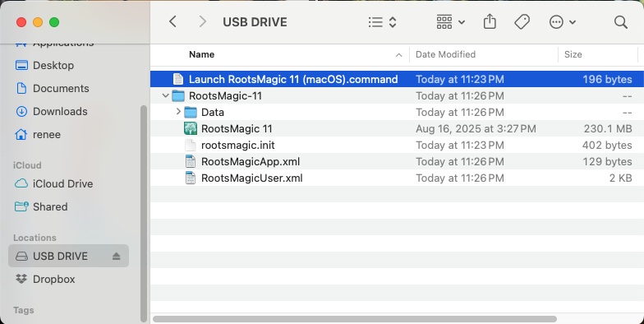
Task: Click the Aug 16, 2025 date cell
Action: point(476,128)
